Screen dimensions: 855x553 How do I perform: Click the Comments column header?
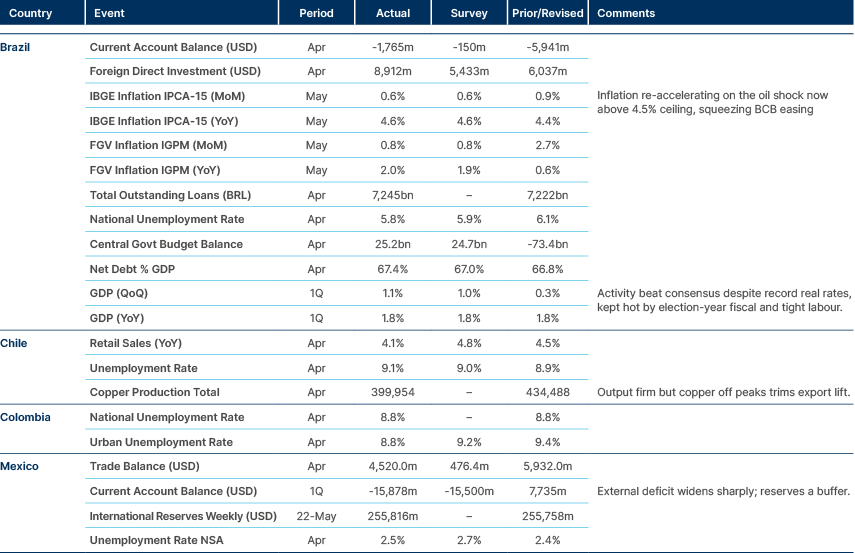click(x=626, y=13)
